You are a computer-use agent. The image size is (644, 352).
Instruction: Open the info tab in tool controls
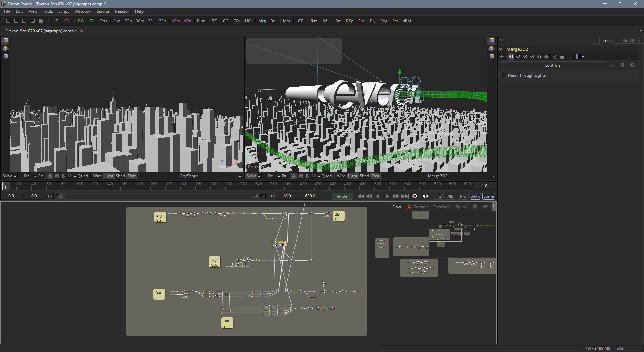pyautogui.click(x=632, y=65)
